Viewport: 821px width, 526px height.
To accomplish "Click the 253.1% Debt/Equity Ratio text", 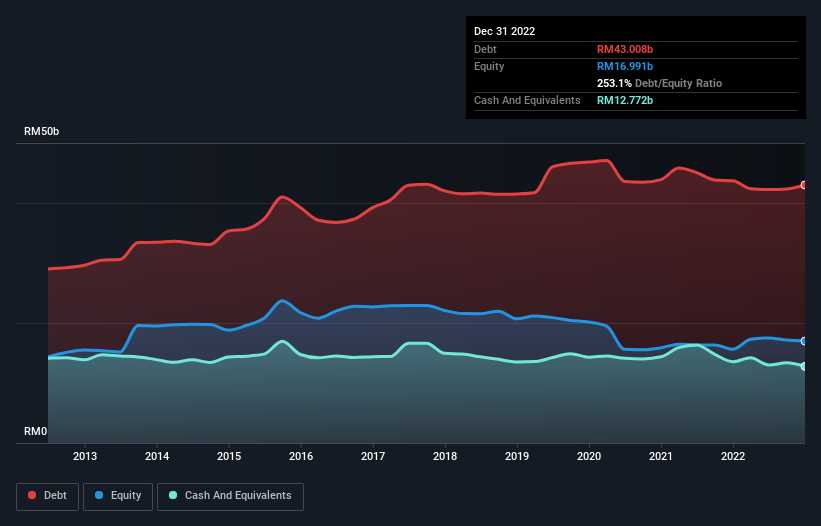I will coord(659,83).
